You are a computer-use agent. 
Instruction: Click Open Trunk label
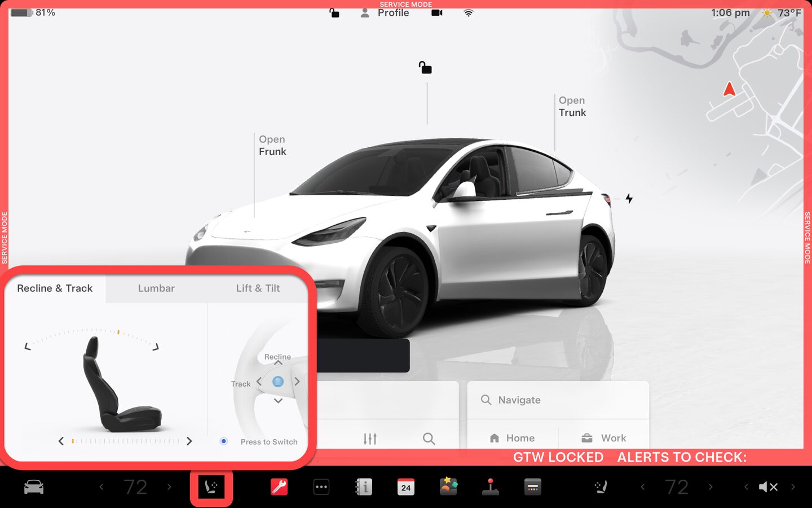(572, 107)
